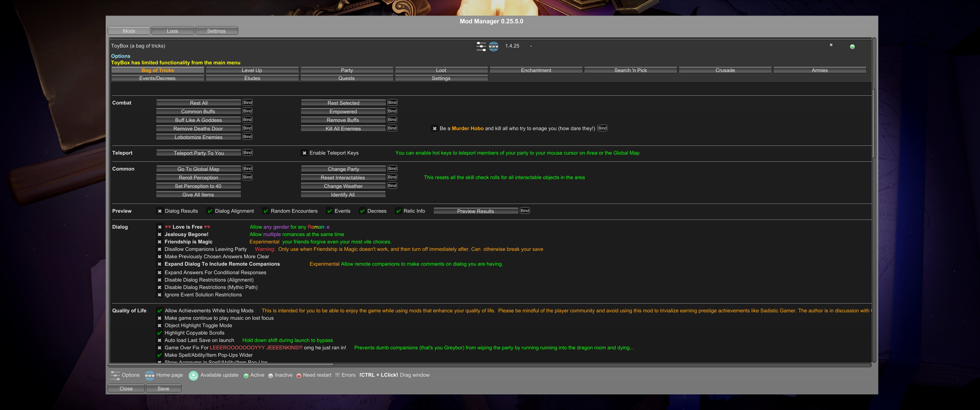
Task: Click the red Need restart indicator
Action: (x=299, y=376)
